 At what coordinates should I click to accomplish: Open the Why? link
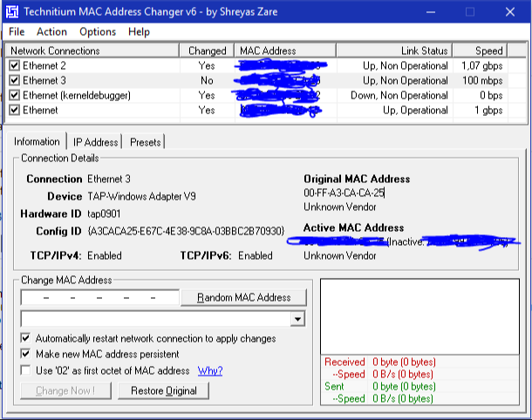pos(210,370)
